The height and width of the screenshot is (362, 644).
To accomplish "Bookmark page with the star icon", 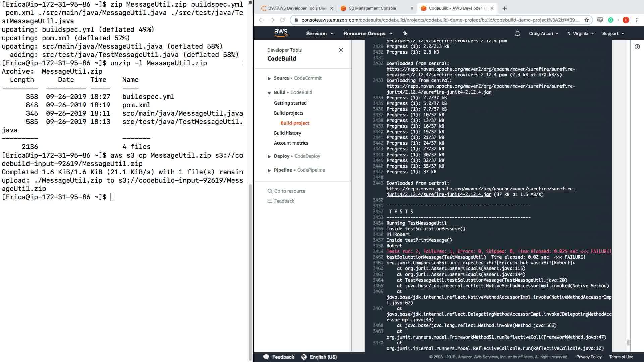I will [587, 20].
